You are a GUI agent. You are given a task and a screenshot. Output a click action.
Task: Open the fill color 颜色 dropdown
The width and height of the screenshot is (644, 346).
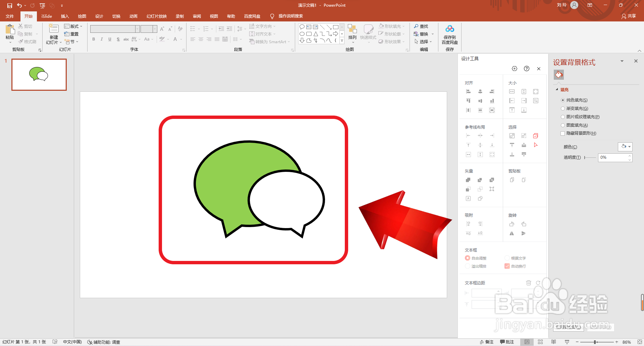pyautogui.click(x=625, y=147)
